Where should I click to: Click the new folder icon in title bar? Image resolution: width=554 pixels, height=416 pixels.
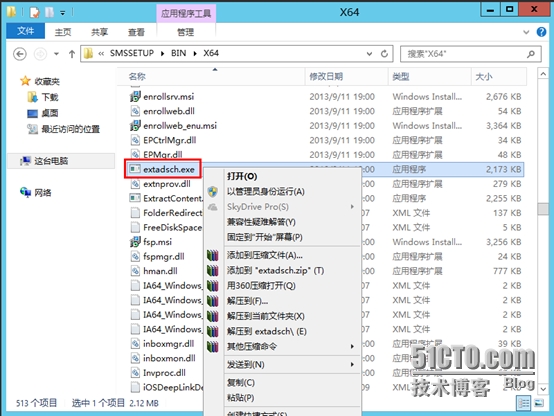click(x=49, y=12)
